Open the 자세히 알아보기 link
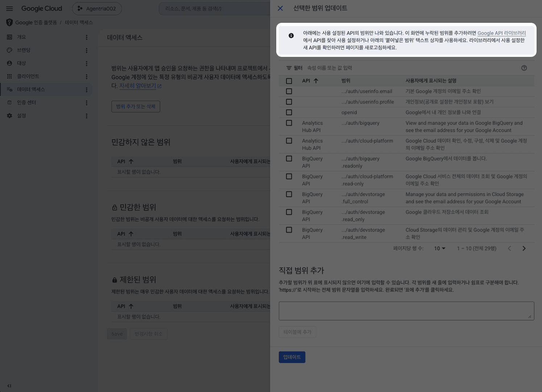The height and width of the screenshot is (392, 542). pyautogui.click(x=140, y=86)
